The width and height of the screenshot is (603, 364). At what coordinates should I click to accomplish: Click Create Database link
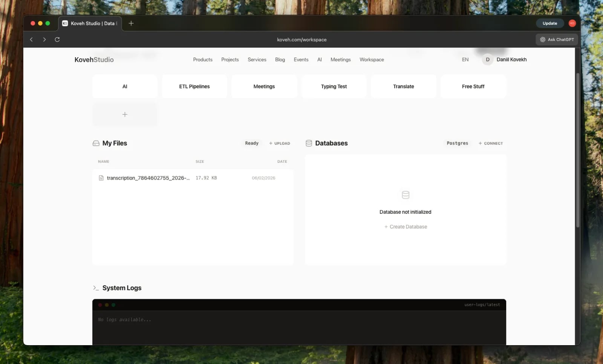(406, 227)
